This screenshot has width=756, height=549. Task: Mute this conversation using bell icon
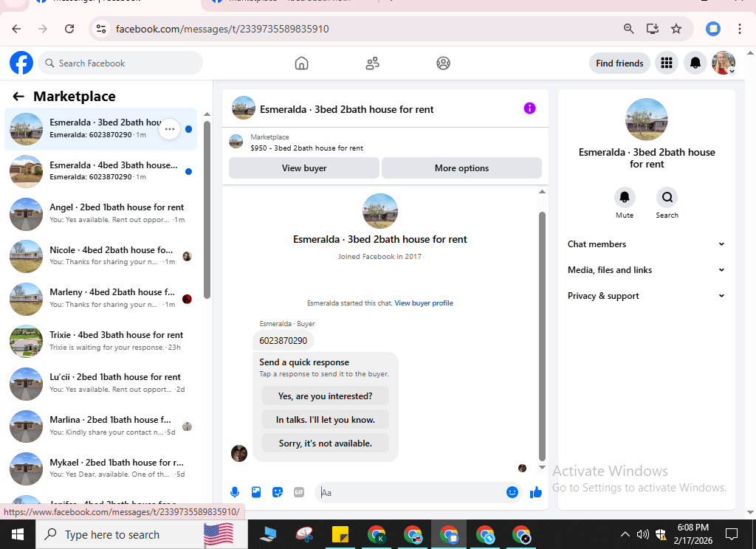(x=625, y=197)
